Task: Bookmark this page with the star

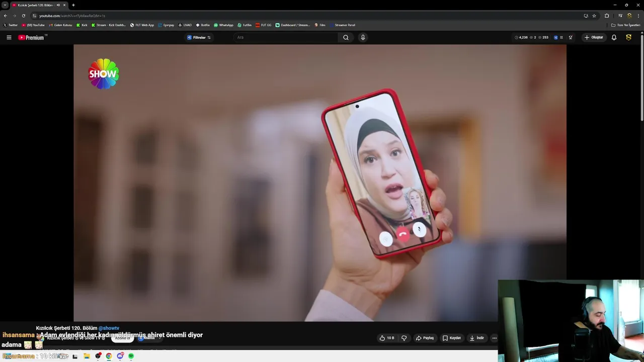Action: [594, 16]
